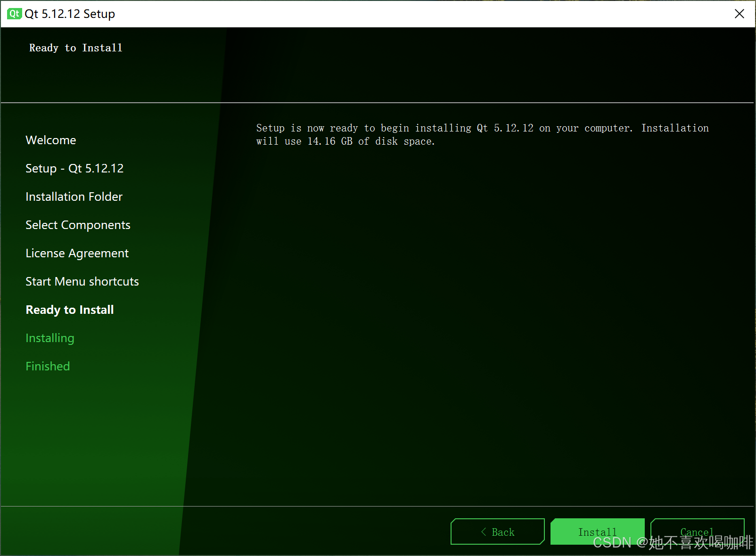This screenshot has height=556, width=756.
Task: Click the Install button
Action: pos(597,531)
